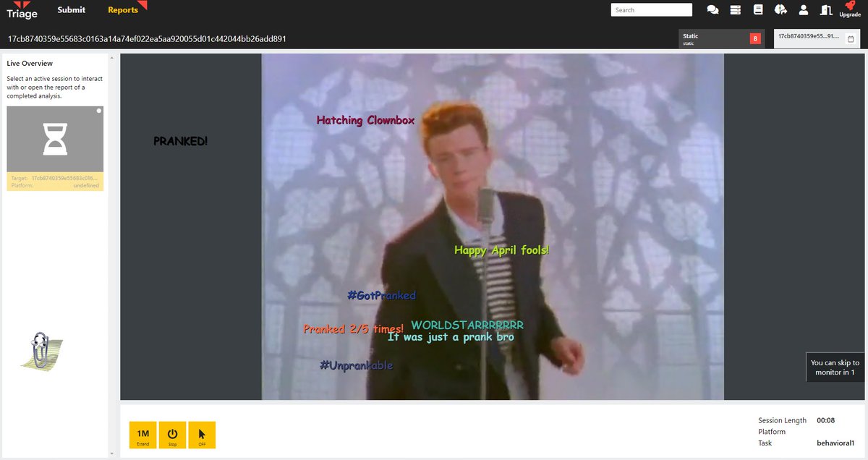Switch to the Static analysis tab
868x460 pixels.
tap(722, 39)
